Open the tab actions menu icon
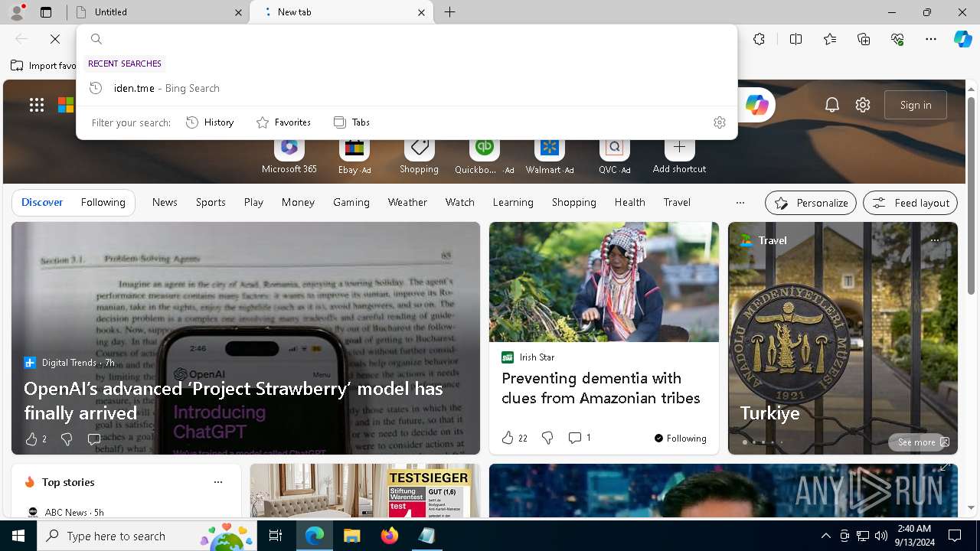 [x=46, y=12]
